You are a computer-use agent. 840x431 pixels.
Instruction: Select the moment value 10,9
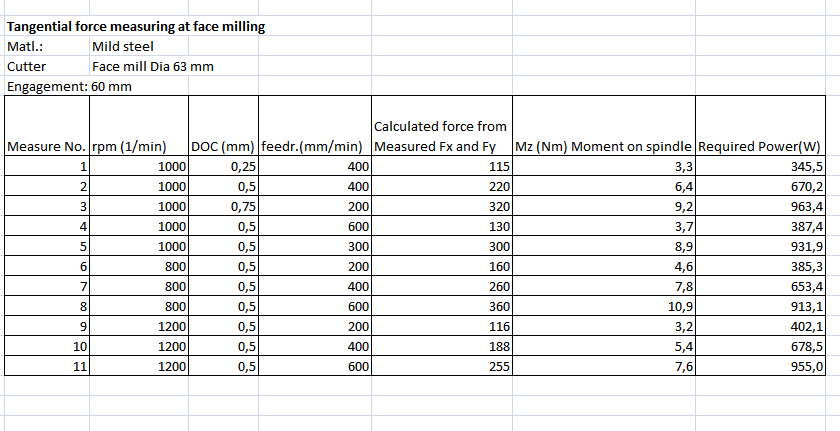(603, 307)
